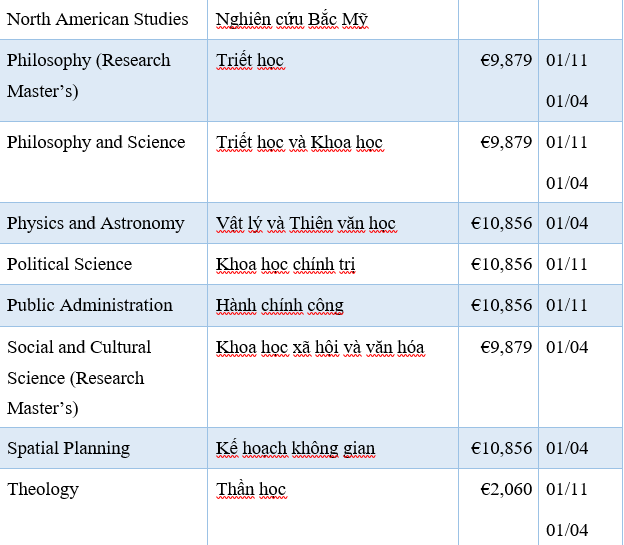Click the €10,856 fee in Spatial Planning row
This screenshot has height=545, width=624.
(501, 448)
